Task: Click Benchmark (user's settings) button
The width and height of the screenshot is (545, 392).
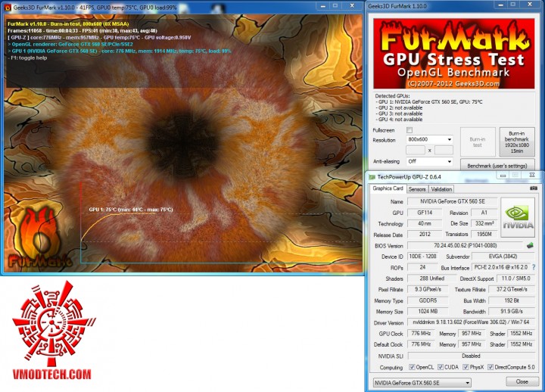Action: (497, 166)
